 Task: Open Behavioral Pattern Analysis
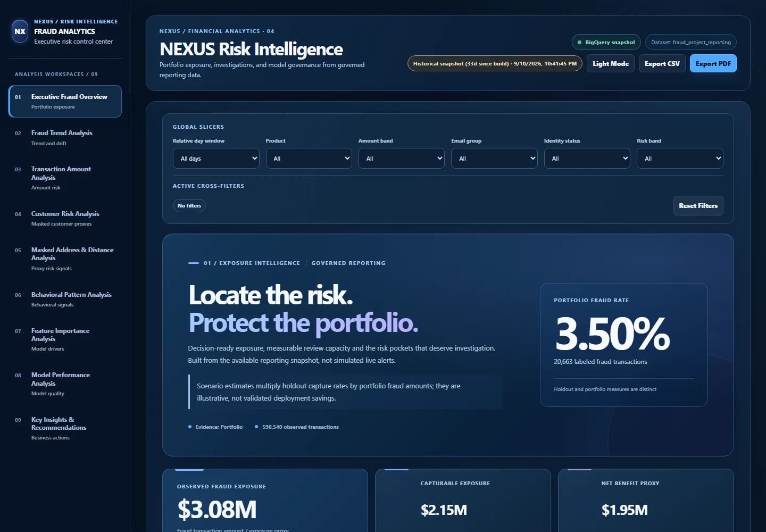tap(65, 299)
